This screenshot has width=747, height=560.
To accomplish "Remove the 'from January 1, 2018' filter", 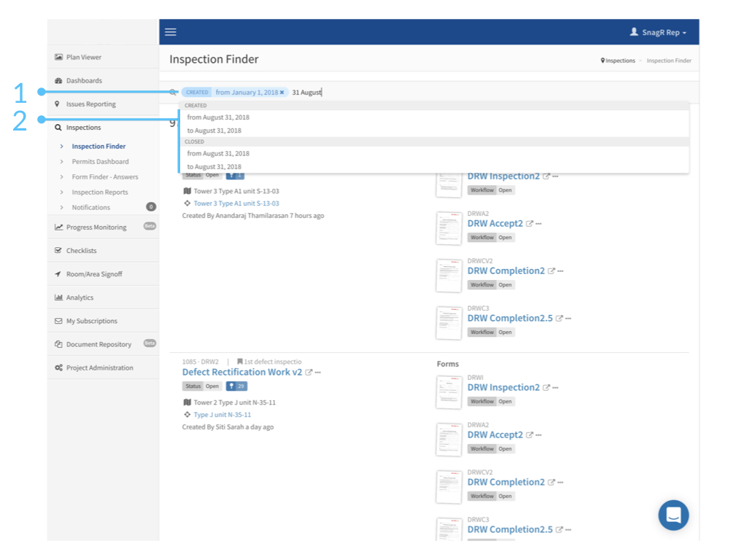I will tap(282, 93).
